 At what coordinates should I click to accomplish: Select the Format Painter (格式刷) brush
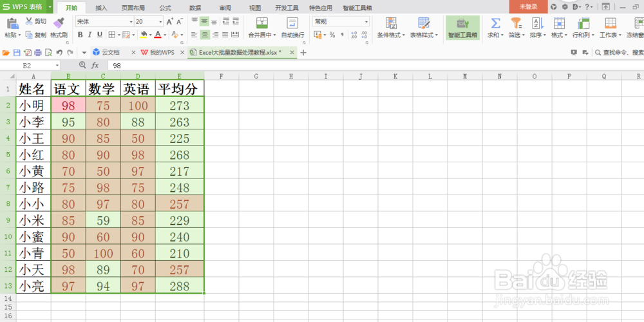click(x=59, y=23)
